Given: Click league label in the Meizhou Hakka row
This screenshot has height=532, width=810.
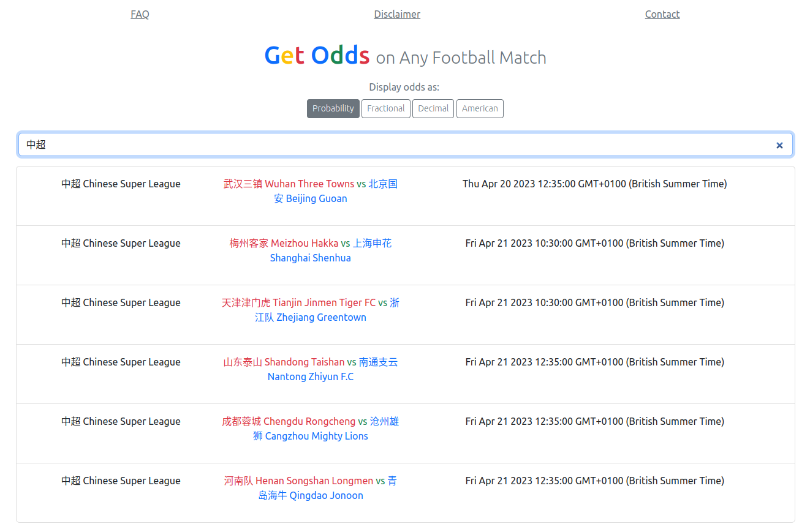Looking at the screenshot, I should (121, 243).
